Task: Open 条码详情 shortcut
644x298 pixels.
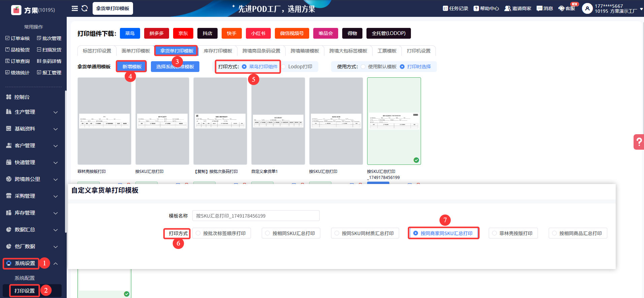Action: 49,61
